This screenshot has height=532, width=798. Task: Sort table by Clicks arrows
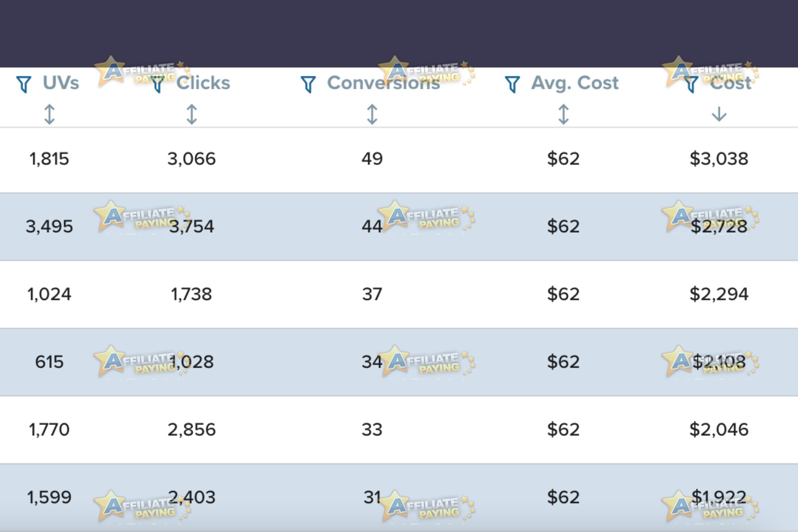coord(191,114)
